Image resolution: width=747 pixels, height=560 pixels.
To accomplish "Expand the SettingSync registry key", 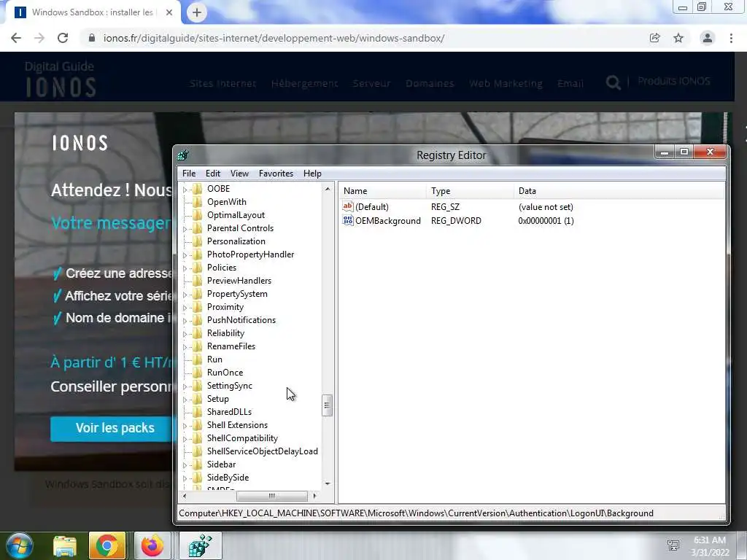I will point(185,386).
